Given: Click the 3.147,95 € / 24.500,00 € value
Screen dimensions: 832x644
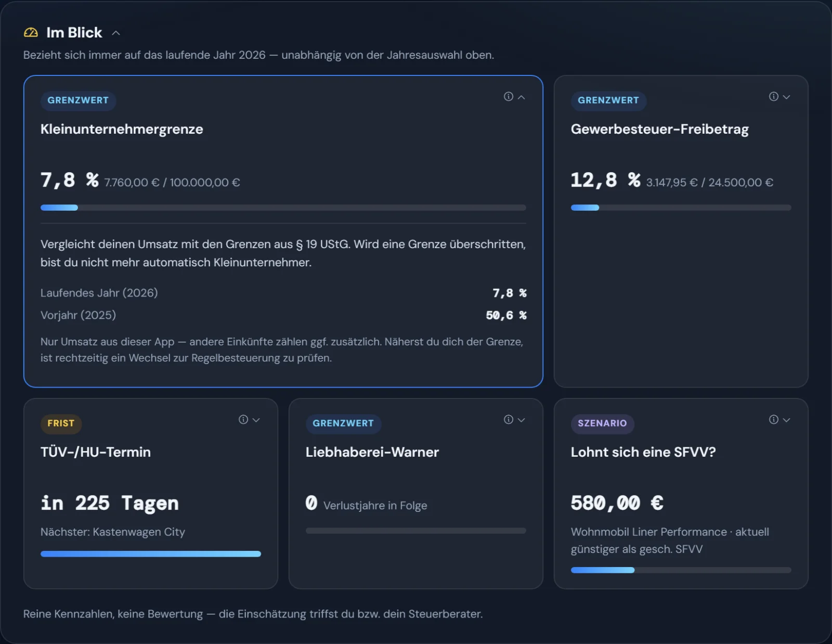Looking at the screenshot, I should pos(709,183).
